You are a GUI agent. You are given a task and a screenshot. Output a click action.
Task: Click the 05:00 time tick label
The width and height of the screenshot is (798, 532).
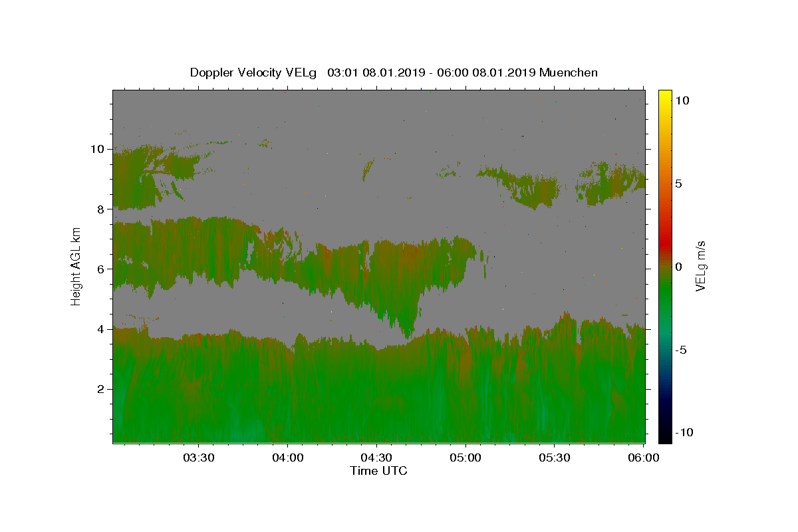(x=465, y=458)
